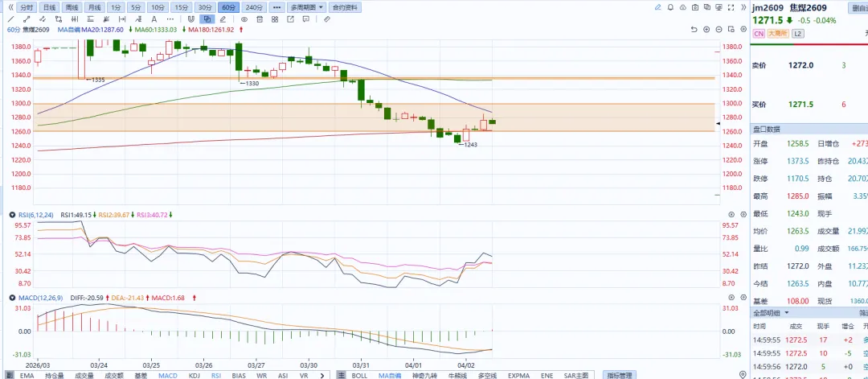Zoom out on chart with minus icon
The image size is (868, 379).
(719, 29)
